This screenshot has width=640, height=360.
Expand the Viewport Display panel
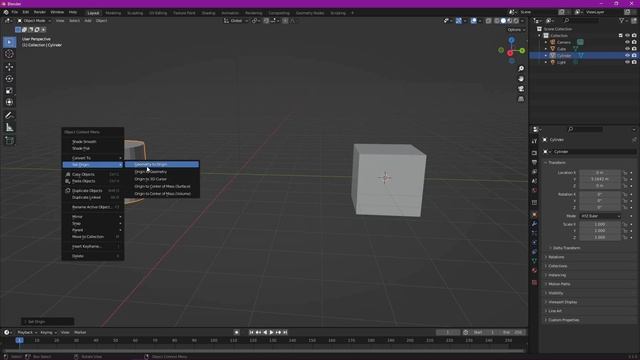coord(562,302)
